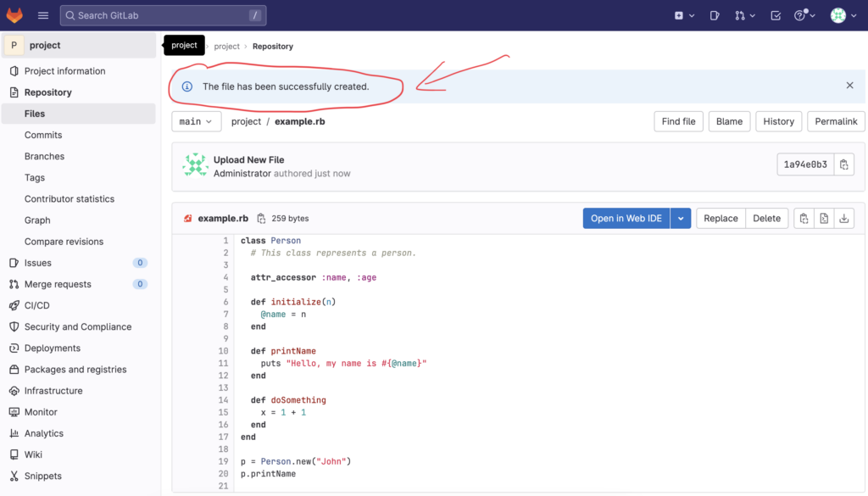Viewport: 868px width, 496px height.
Task: Open the To-Do List checkmark icon
Action: tap(776, 15)
